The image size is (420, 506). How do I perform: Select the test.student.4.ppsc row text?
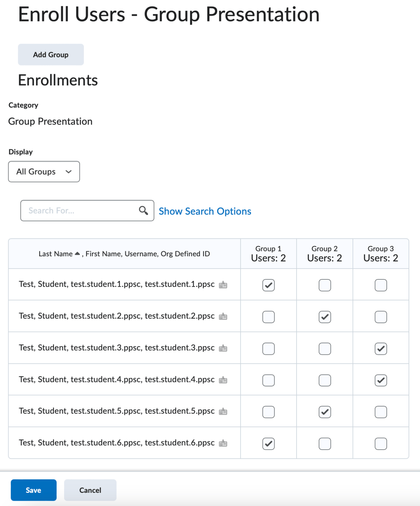pyautogui.click(x=117, y=379)
